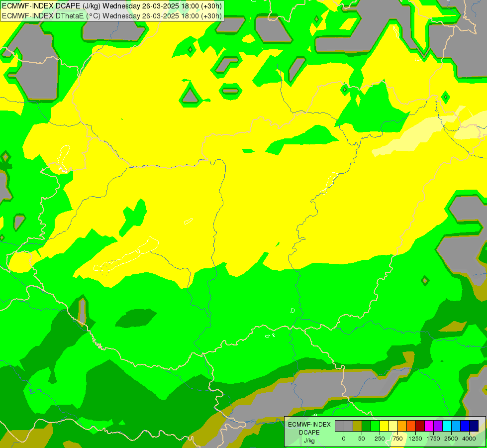The height and width of the screenshot is (448, 487).
Task: Click the dark red legend swatch
Action: click(x=420, y=426)
